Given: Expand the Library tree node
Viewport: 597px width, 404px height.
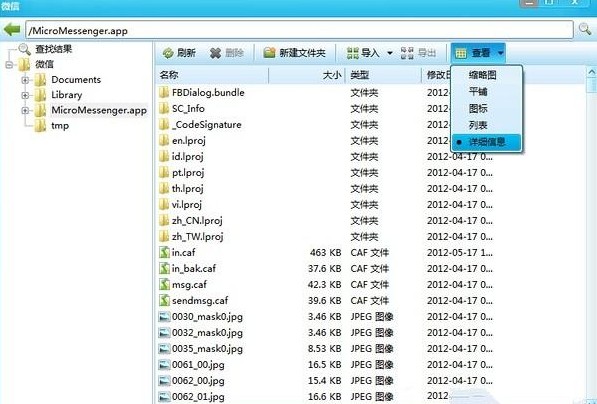Looking at the screenshot, I should 25,95.
